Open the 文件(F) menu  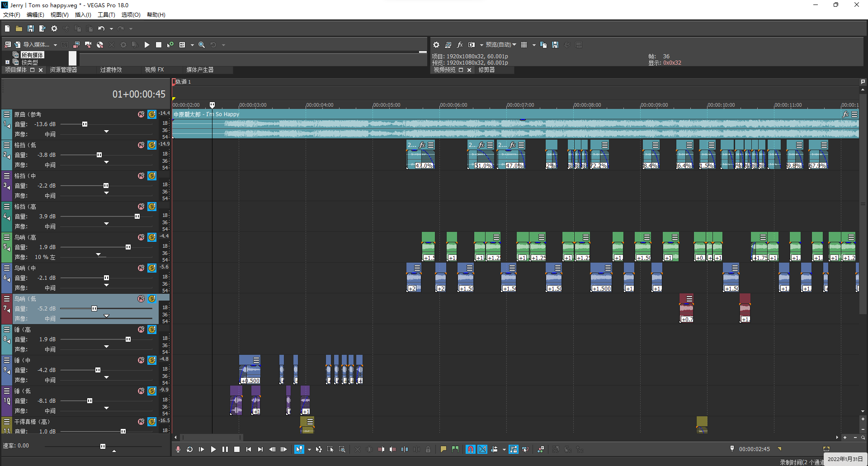tap(12, 15)
